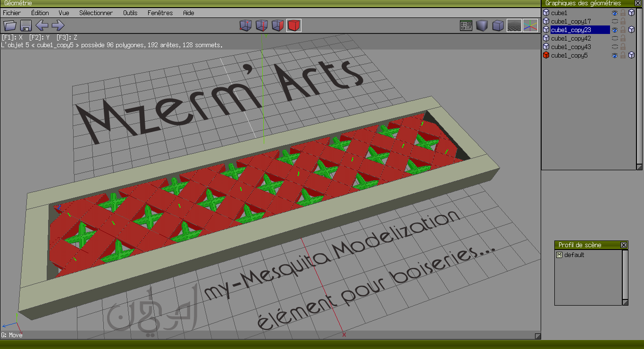Select cube1_copy42 in the geometry list
Screen dimensions: 644x349
571,38
